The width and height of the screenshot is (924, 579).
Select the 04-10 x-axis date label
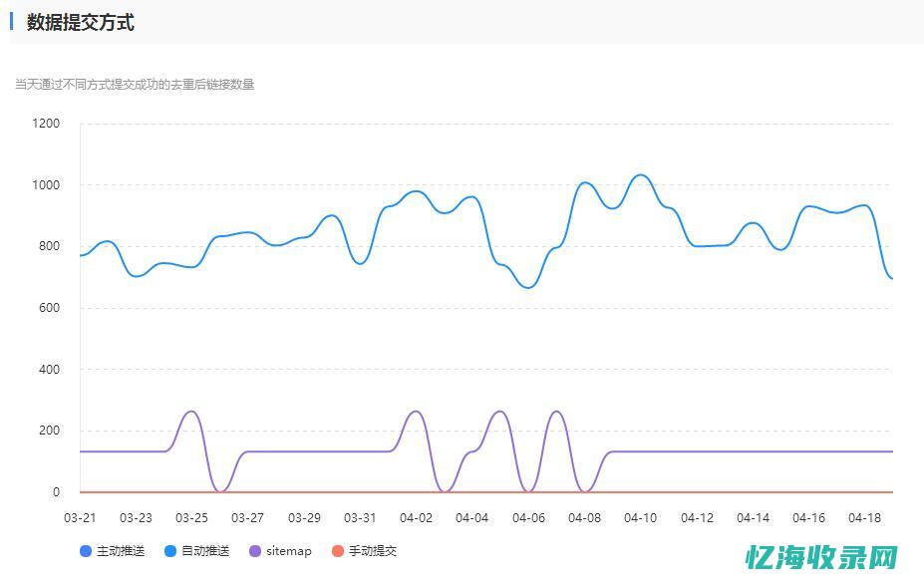[640, 517]
